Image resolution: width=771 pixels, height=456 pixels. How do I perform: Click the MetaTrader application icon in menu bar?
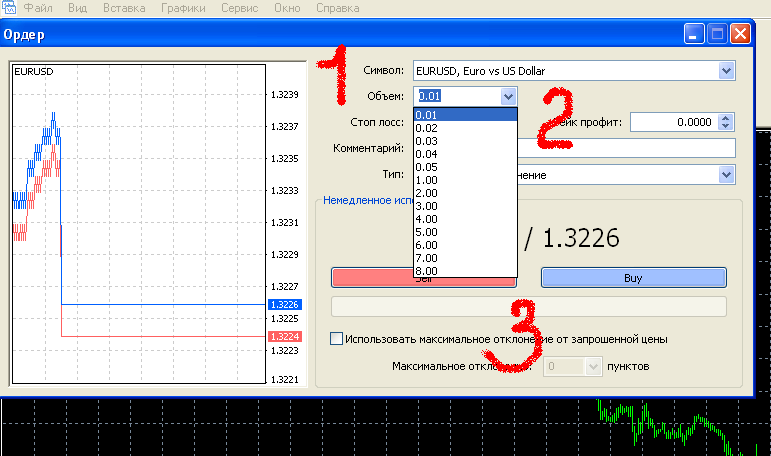click(x=9, y=7)
